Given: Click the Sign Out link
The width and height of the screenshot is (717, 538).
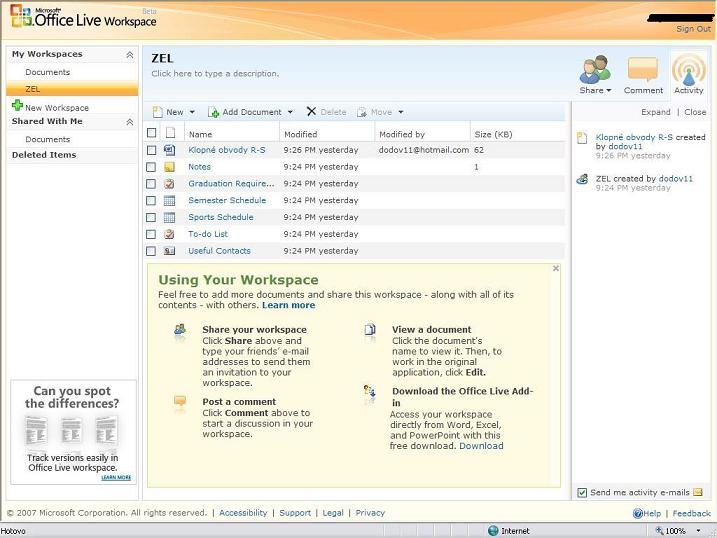Looking at the screenshot, I should pos(693,29).
